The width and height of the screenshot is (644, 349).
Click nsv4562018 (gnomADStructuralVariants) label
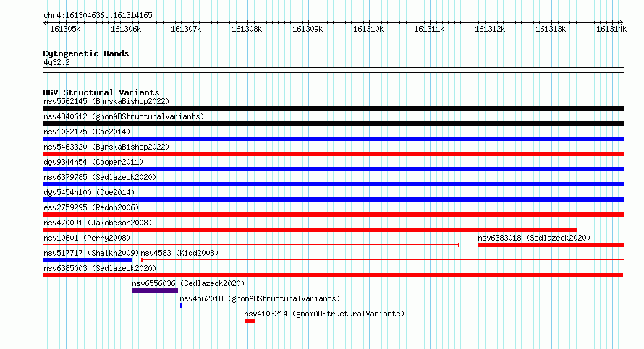260,298
